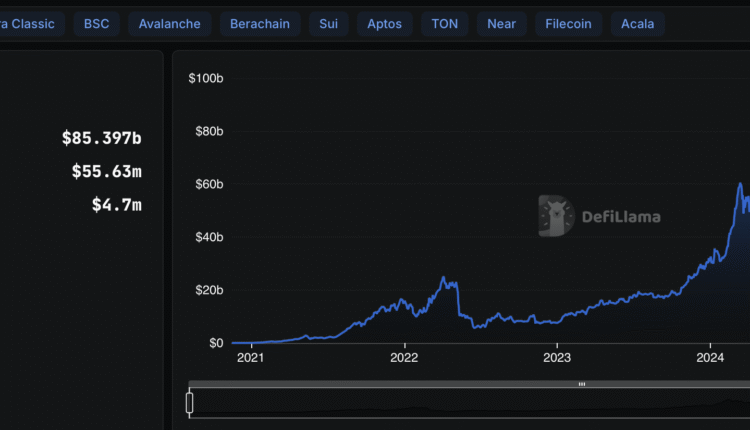Click the left handle of the range slider
The image size is (750, 430).
189,403
